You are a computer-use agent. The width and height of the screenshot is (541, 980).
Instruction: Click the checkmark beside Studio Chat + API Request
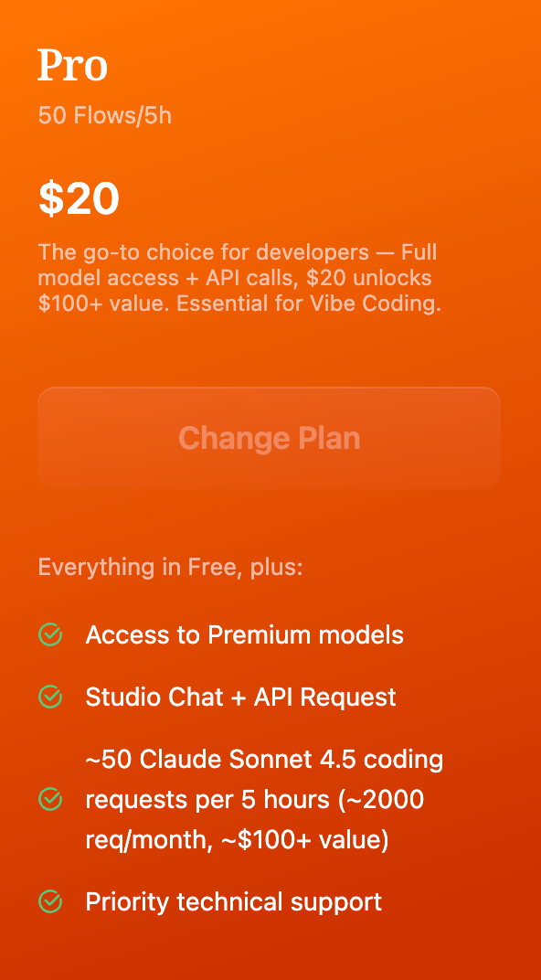point(51,697)
